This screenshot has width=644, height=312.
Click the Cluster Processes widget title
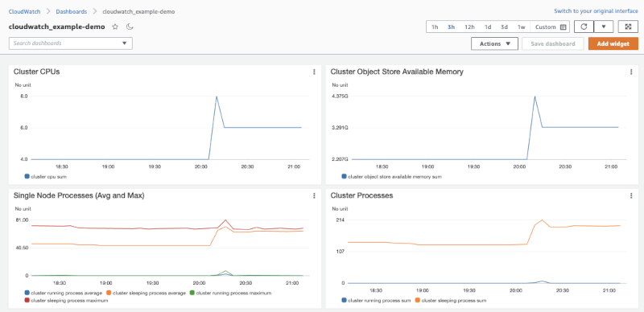tap(361, 196)
